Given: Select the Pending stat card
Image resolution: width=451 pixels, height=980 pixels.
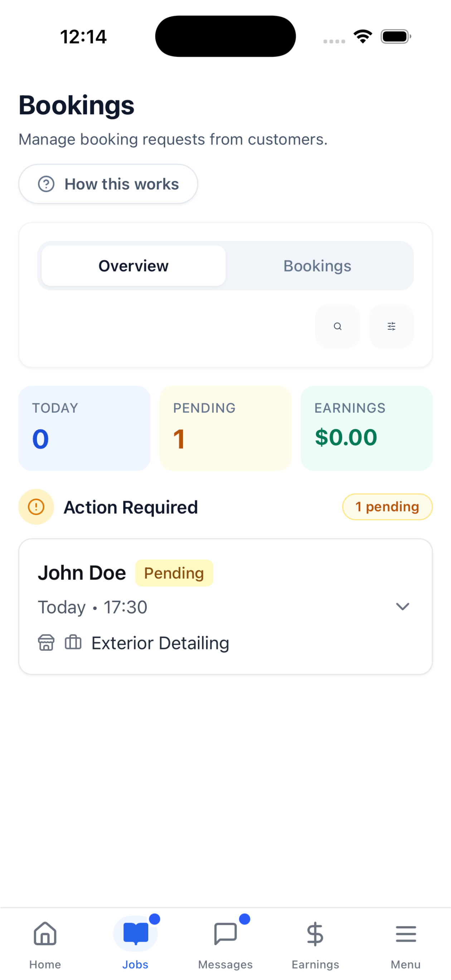Looking at the screenshot, I should tap(225, 428).
